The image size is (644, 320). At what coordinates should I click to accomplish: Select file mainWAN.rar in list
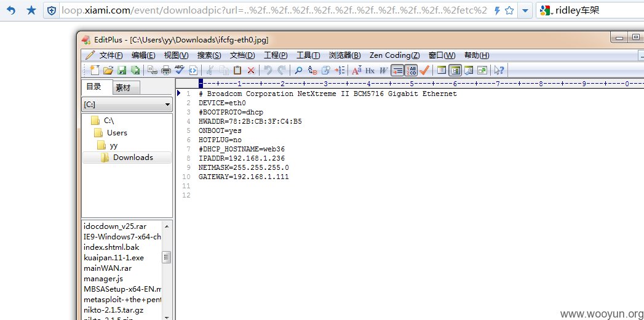coord(108,268)
